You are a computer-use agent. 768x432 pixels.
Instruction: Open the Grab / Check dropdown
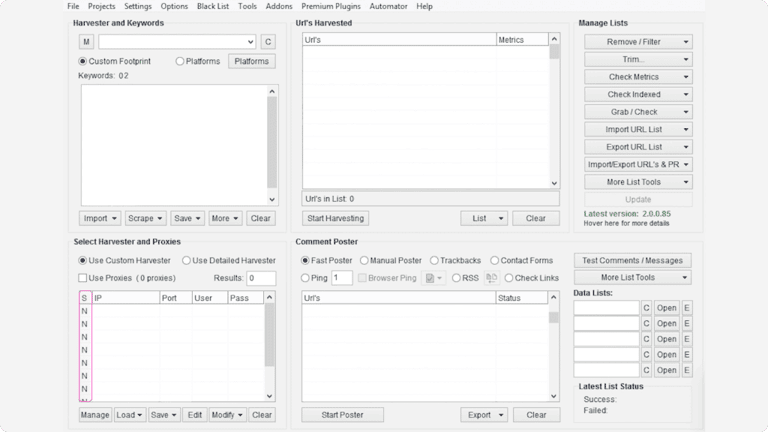[638, 112]
